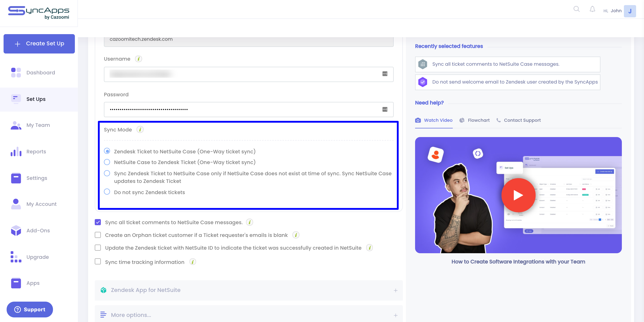The width and height of the screenshot is (644, 322).
Task: Click the Reports bar chart icon
Action: click(x=16, y=152)
